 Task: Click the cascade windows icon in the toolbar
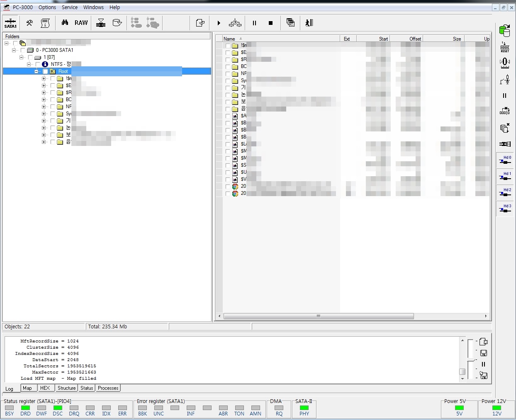point(290,23)
